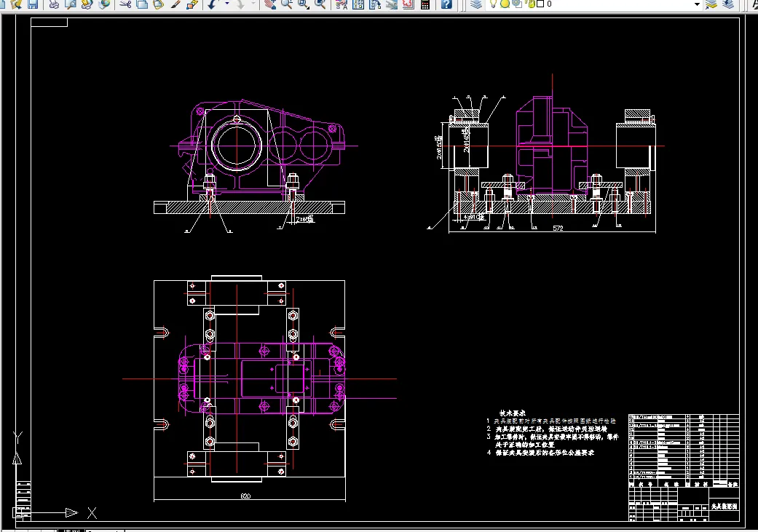Open the Block Editor icon
The height and width of the screenshot is (532, 758).
click(x=192, y=4)
